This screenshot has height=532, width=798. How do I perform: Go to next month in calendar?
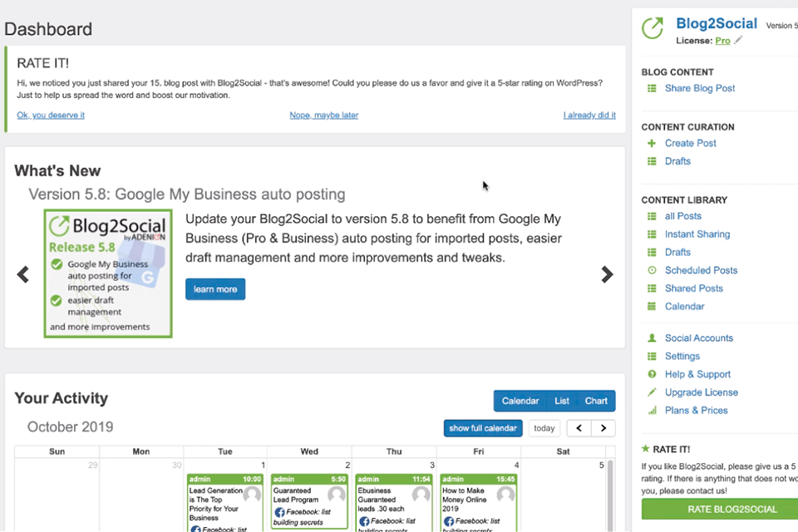[x=603, y=428]
